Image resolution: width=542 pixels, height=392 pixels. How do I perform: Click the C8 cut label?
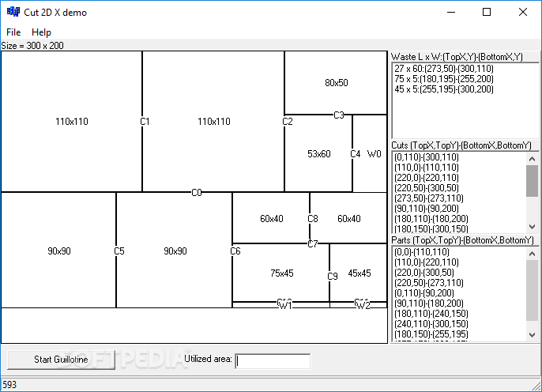tap(313, 218)
